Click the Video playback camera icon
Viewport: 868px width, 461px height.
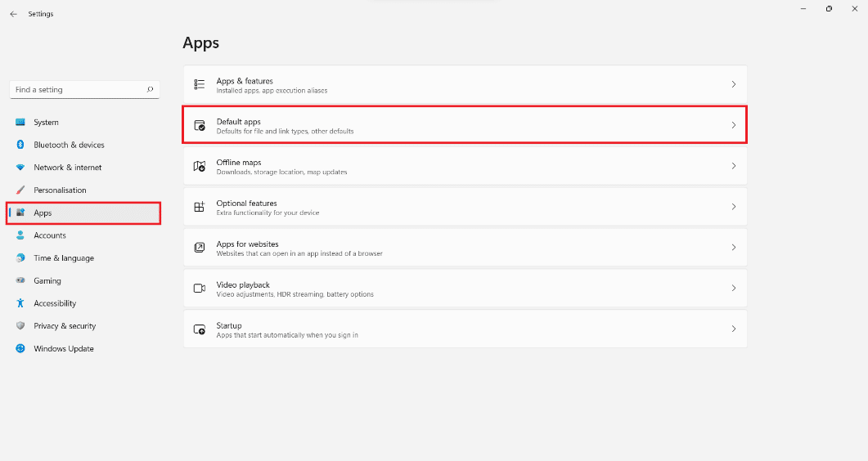[199, 289]
